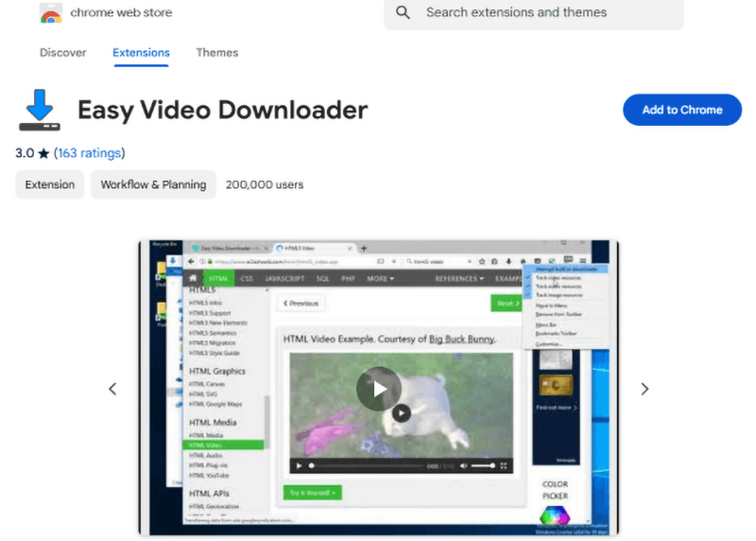Viewport: 756px width, 541px height.
Task: Click the small play control in video bar
Action: [299, 465]
